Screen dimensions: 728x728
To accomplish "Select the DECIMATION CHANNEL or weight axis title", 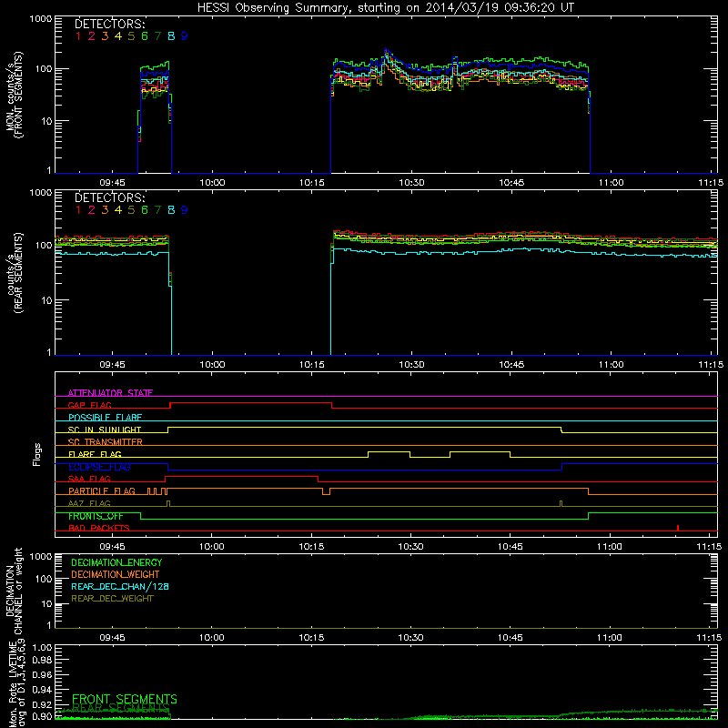I will click(15, 591).
